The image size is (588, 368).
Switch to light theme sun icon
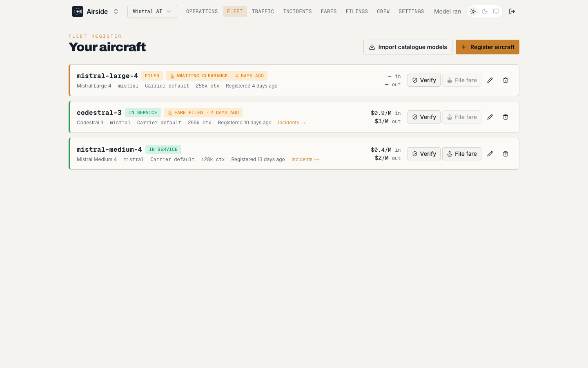(473, 11)
